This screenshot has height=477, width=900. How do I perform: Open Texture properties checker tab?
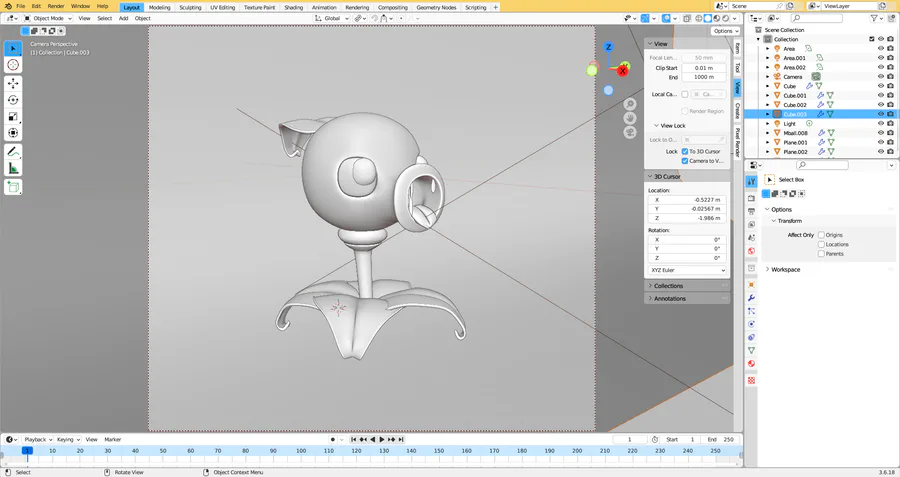pyautogui.click(x=751, y=380)
